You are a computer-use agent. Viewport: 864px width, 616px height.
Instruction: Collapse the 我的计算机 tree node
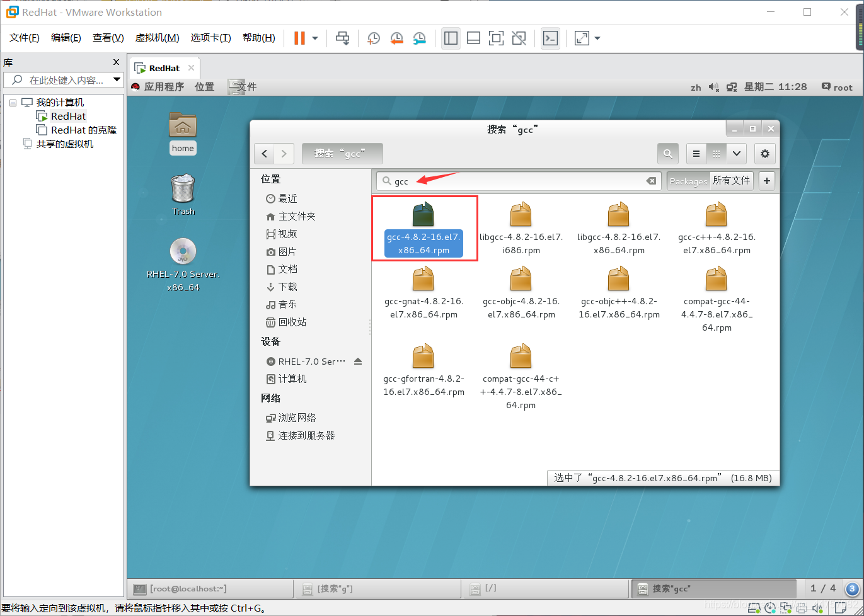(13, 103)
